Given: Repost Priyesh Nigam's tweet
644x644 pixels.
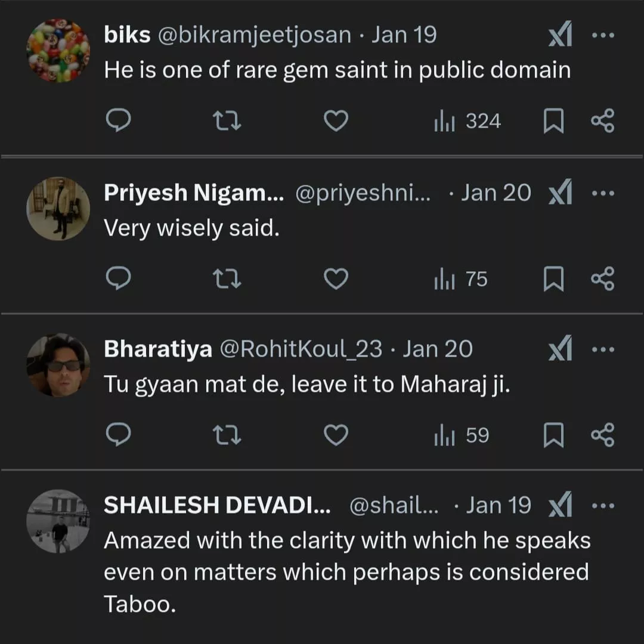Looking at the screenshot, I should (x=227, y=279).
